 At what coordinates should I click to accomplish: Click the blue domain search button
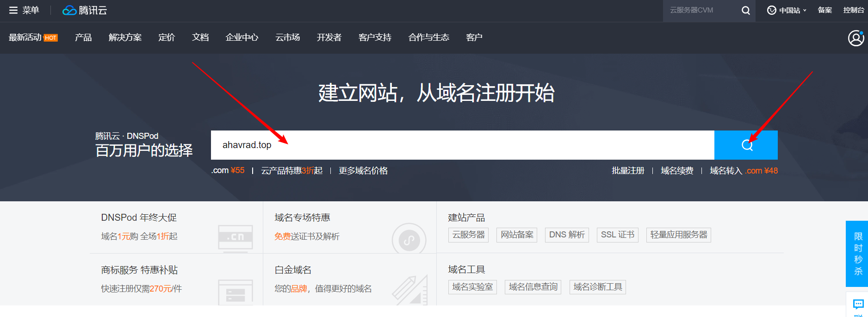pyautogui.click(x=746, y=145)
